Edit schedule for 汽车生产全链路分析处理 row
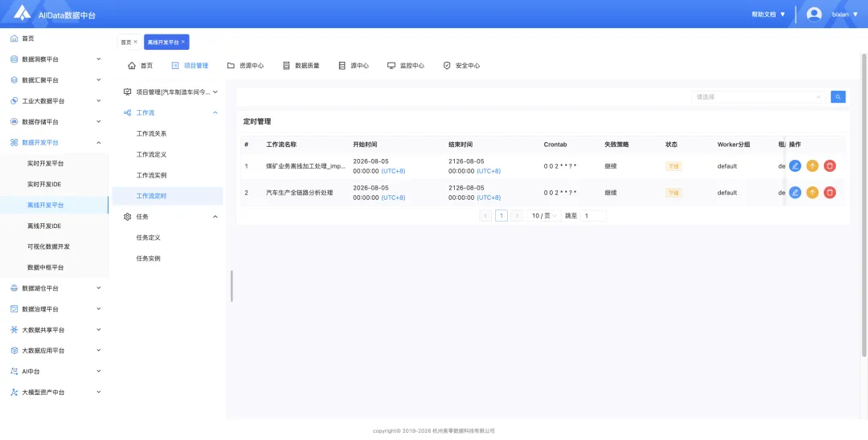 [795, 193]
